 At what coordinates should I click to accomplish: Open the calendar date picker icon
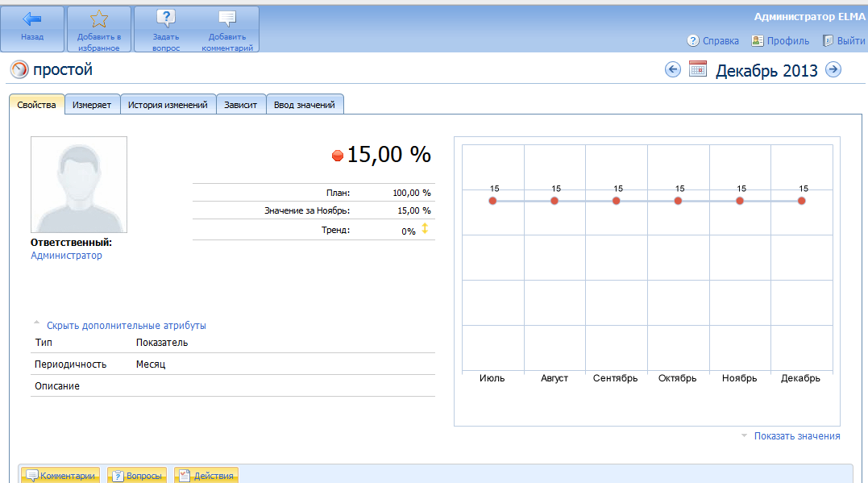[x=698, y=70]
